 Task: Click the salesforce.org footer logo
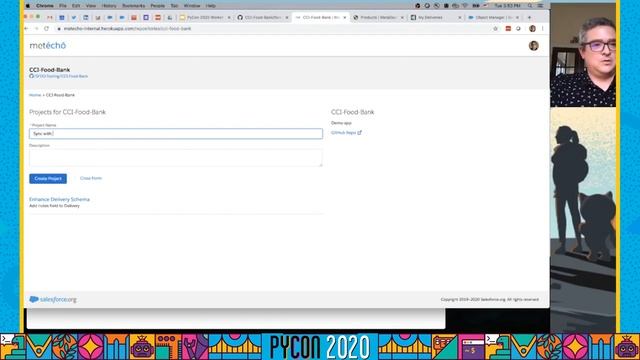coord(53,300)
